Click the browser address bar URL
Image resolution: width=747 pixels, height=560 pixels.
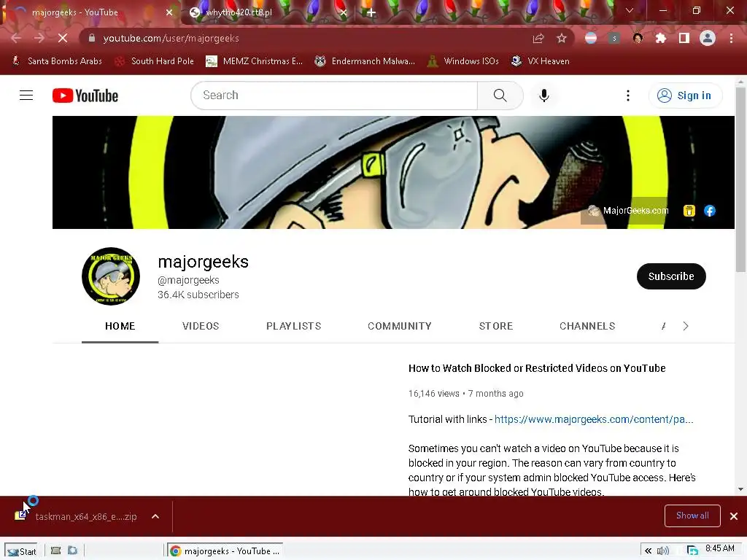click(x=171, y=38)
